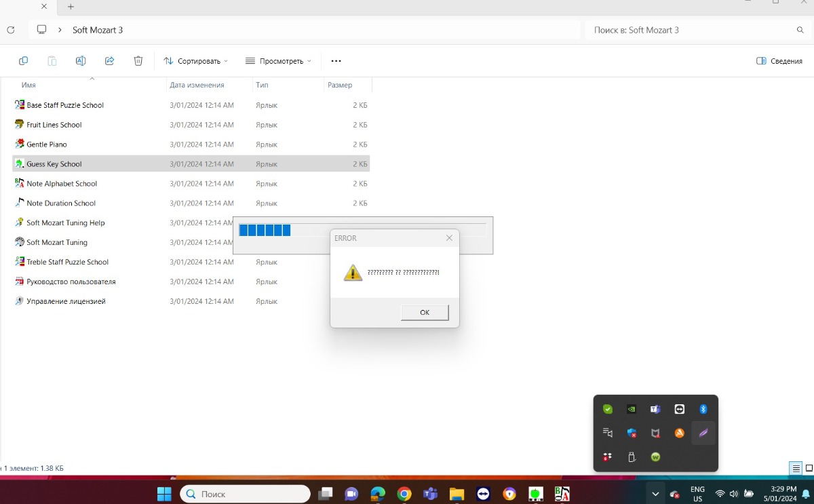Switch to large thumbnails view in status bar
The height and width of the screenshot is (504, 814).
point(809,468)
